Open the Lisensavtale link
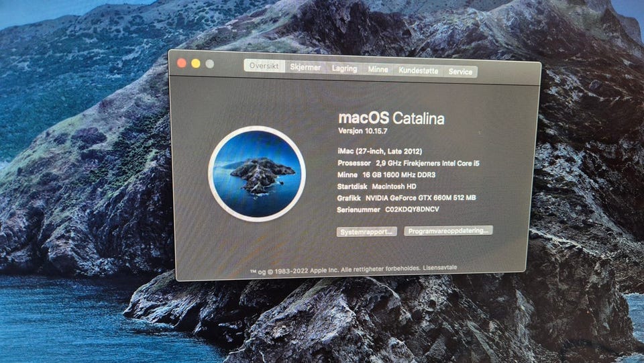The height and width of the screenshot is (363, 644). 440,267
